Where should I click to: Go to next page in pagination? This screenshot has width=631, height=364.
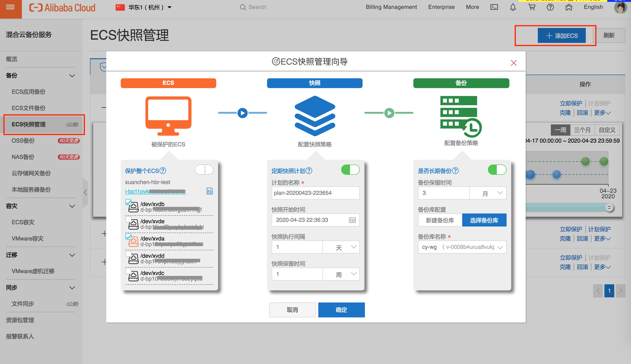[621, 291]
